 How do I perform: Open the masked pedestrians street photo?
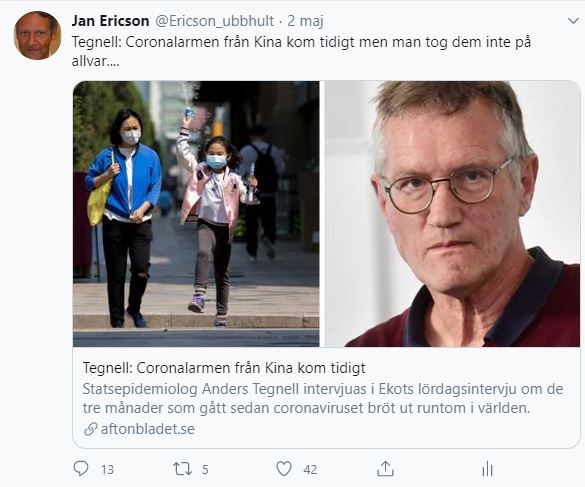click(x=196, y=214)
